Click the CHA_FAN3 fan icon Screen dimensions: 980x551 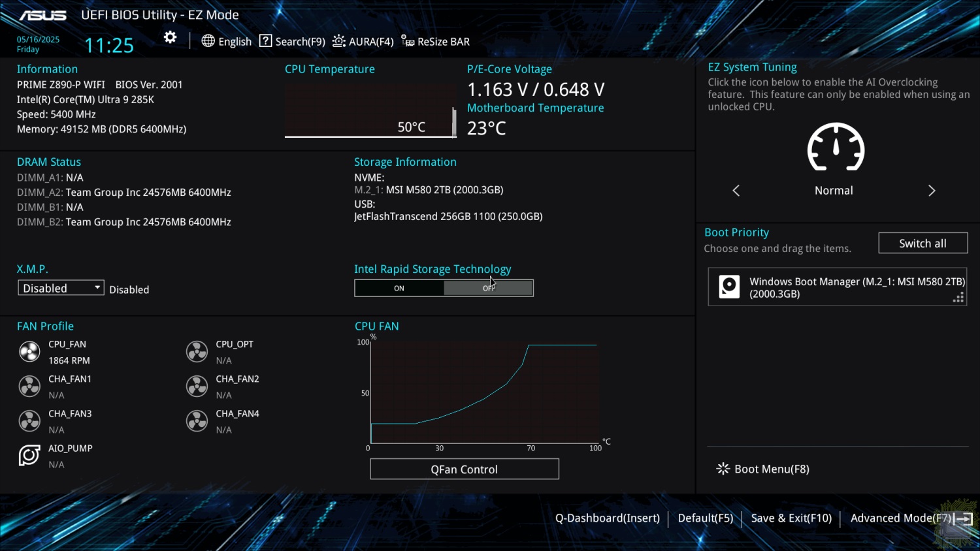(x=29, y=421)
